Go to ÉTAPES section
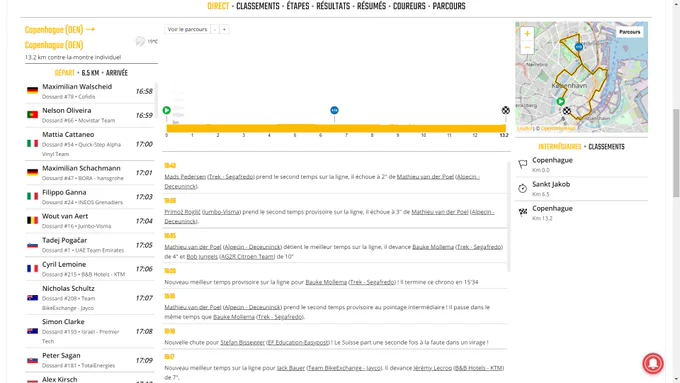680x383 pixels. click(x=298, y=6)
